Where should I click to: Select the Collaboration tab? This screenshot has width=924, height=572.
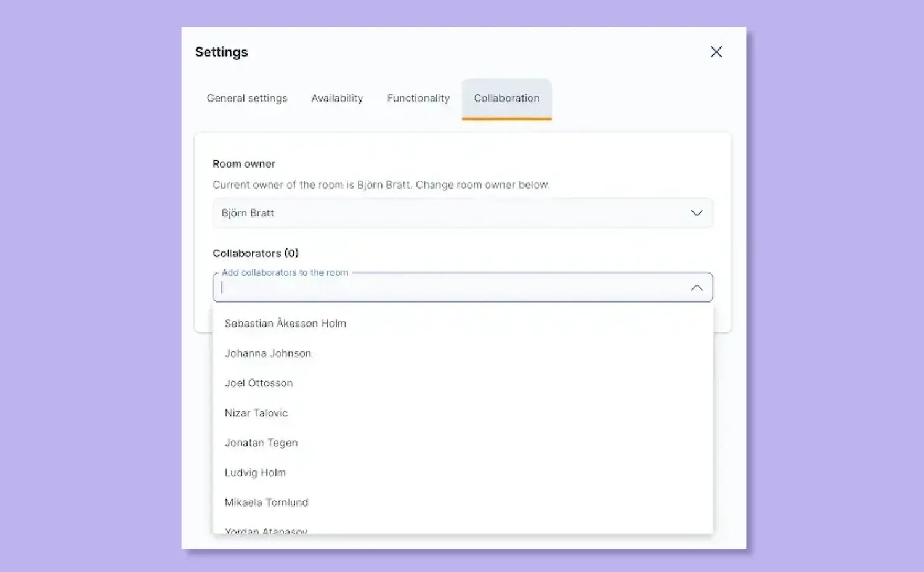click(x=506, y=99)
